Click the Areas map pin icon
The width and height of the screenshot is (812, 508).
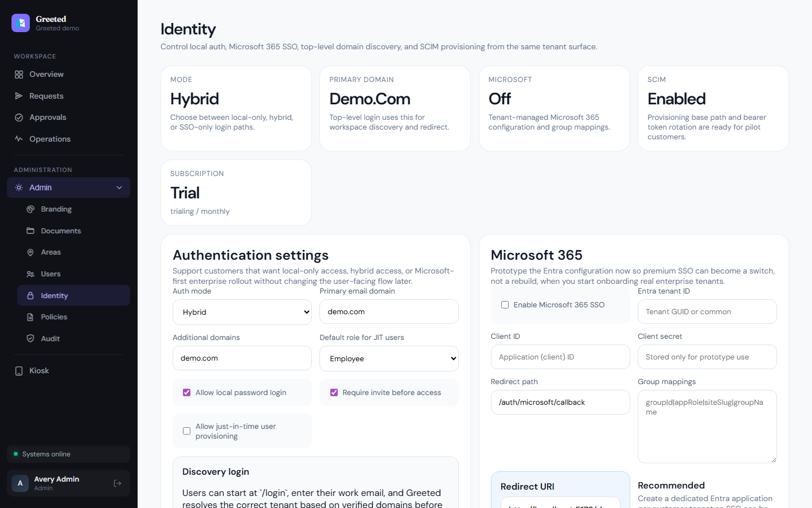tap(30, 252)
